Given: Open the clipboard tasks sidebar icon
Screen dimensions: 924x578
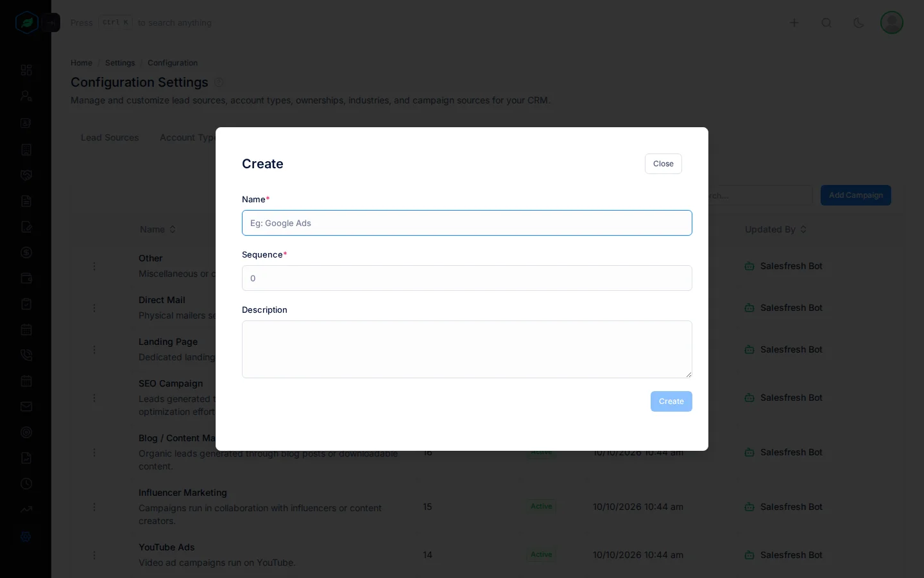Looking at the screenshot, I should 26,304.
